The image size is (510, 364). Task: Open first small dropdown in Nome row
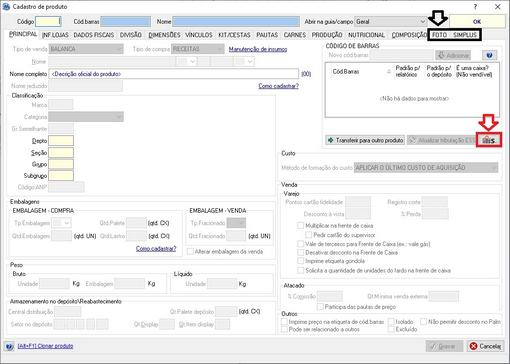[187, 62]
